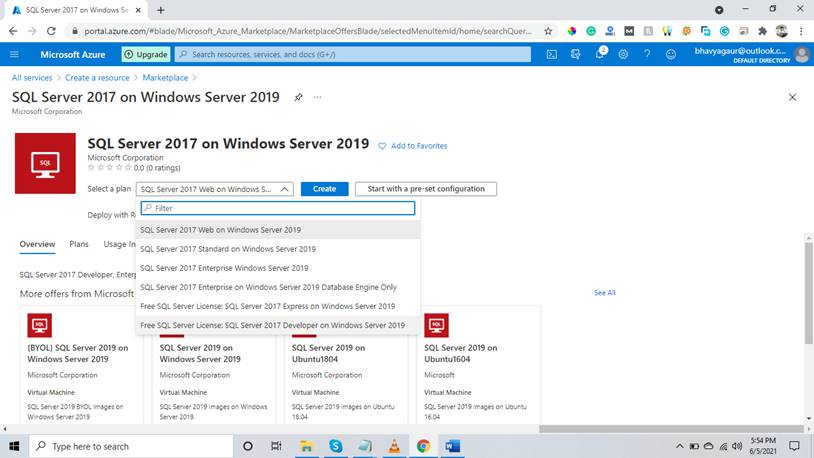Click the red SQL Server product logo
This screenshot has width=814, height=458.
pos(45,164)
